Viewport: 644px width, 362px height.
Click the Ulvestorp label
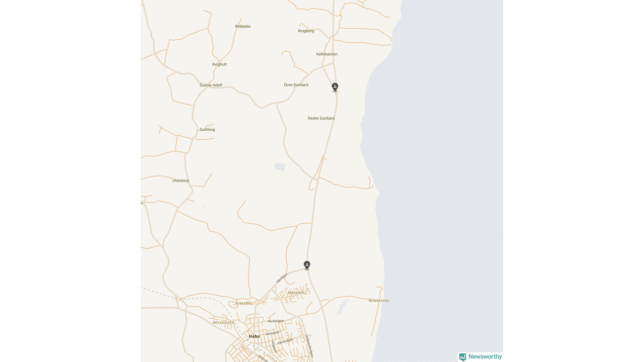(x=181, y=180)
